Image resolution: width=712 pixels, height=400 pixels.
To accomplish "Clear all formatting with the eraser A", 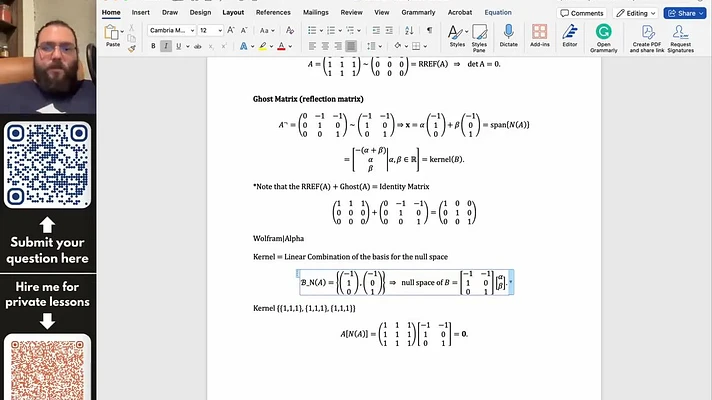I will (290, 30).
